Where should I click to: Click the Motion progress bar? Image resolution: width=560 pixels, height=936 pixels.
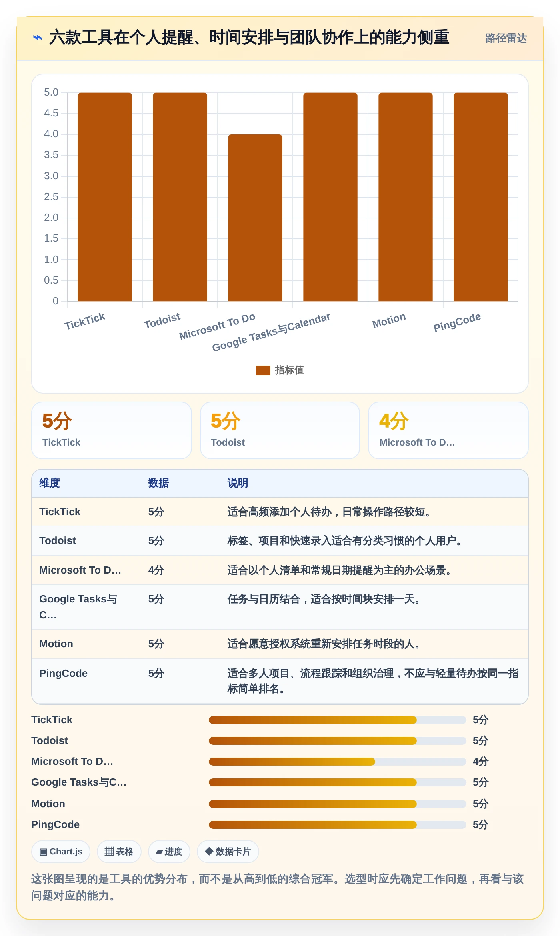pyautogui.click(x=337, y=804)
